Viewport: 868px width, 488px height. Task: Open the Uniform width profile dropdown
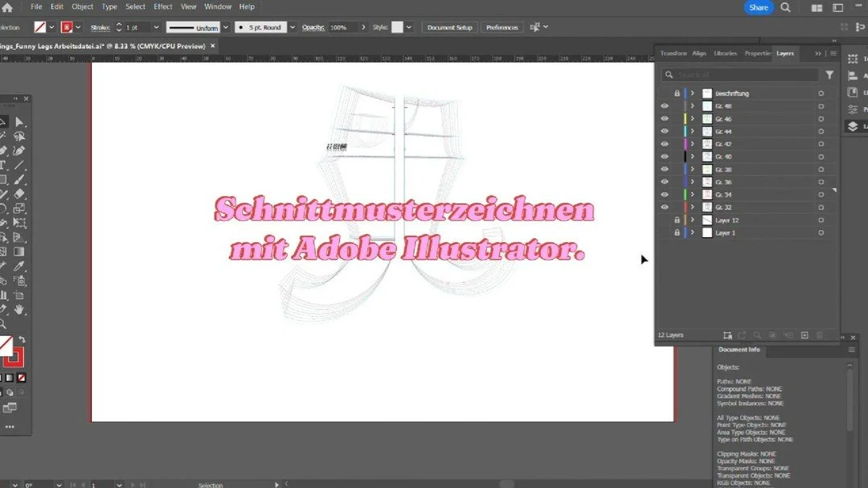pyautogui.click(x=226, y=27)
